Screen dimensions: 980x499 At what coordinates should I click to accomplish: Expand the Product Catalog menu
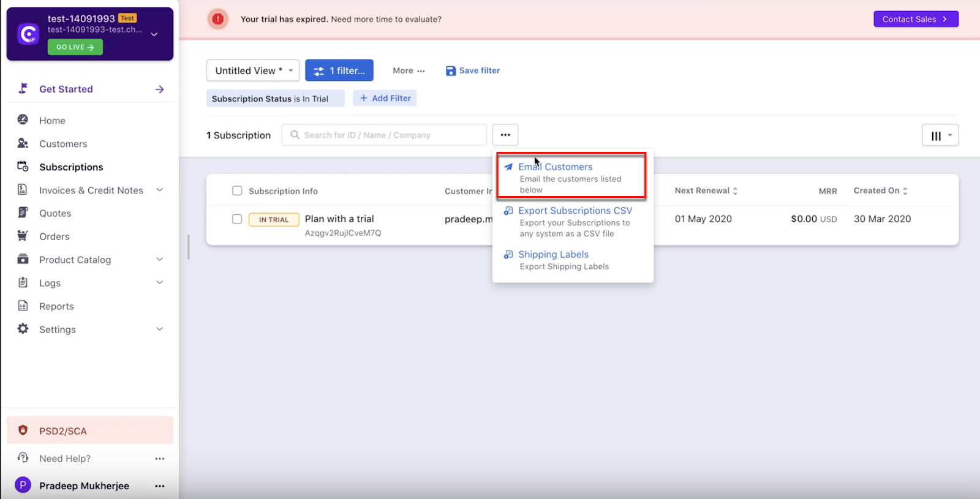pyautogui.click(x=159, y=260)
